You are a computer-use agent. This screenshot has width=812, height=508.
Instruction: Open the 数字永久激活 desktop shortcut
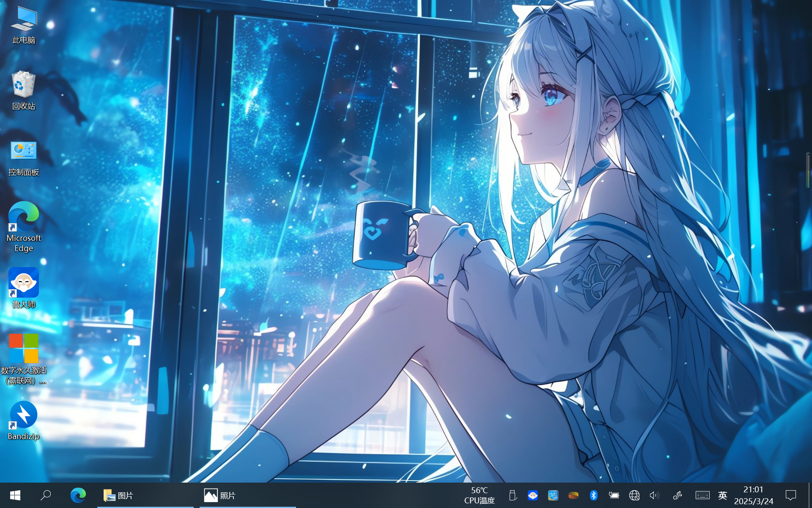(x=24, y=358)
